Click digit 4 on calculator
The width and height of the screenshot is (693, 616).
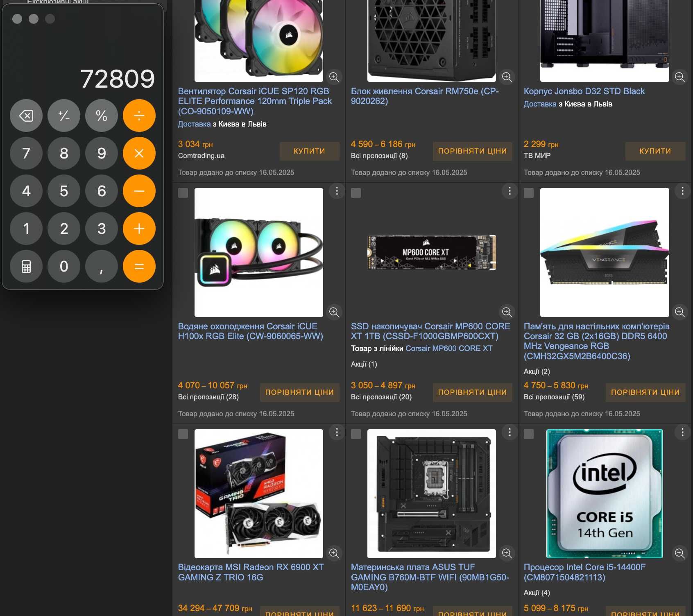click(26, 191)
